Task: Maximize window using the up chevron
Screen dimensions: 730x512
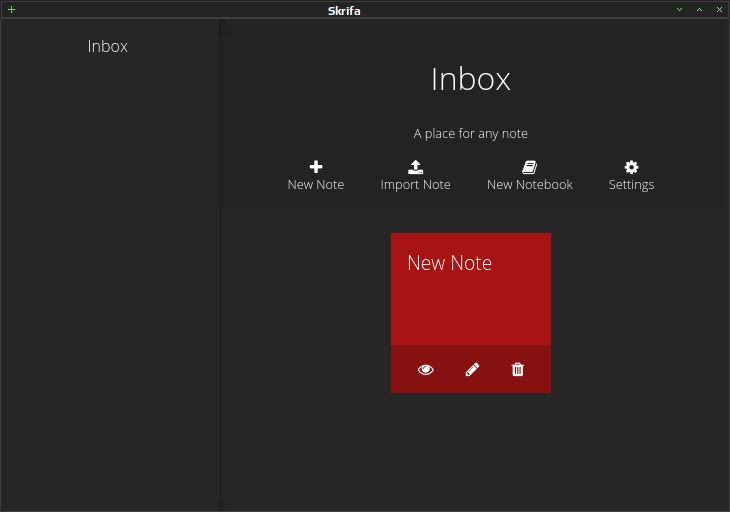Action: (x=699, y=9)
